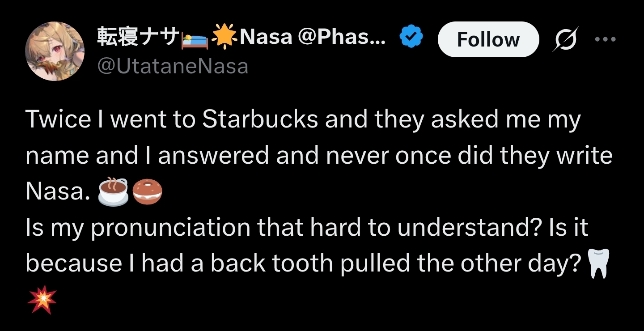Tap the truncated @Phas… name text
Image resolution: width=644 pixels, height=331 pixels.
pos(341,38)
